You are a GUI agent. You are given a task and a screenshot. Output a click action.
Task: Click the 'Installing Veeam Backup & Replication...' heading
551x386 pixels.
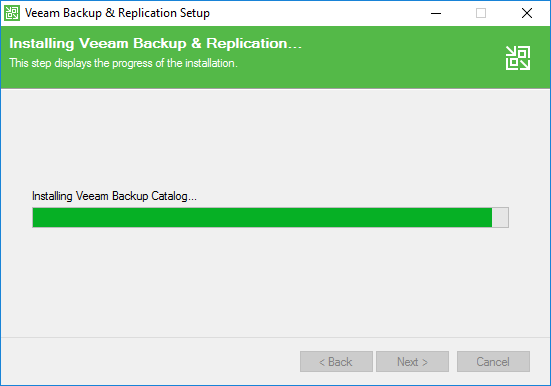(155, 44)
